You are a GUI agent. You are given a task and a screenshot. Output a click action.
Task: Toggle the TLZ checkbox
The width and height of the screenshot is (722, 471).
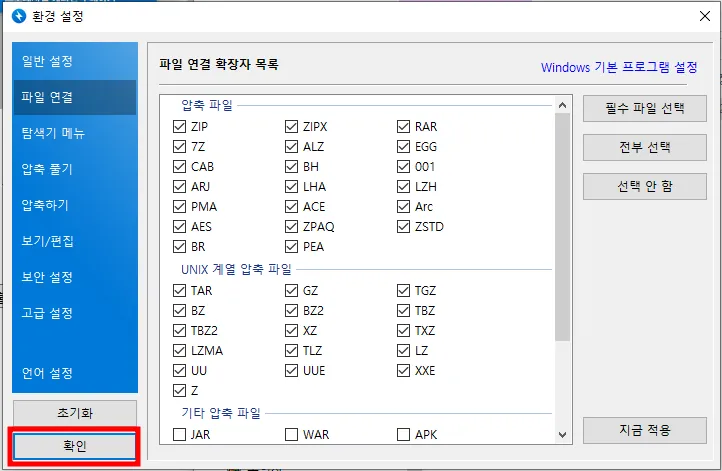(x=291, y=350)
